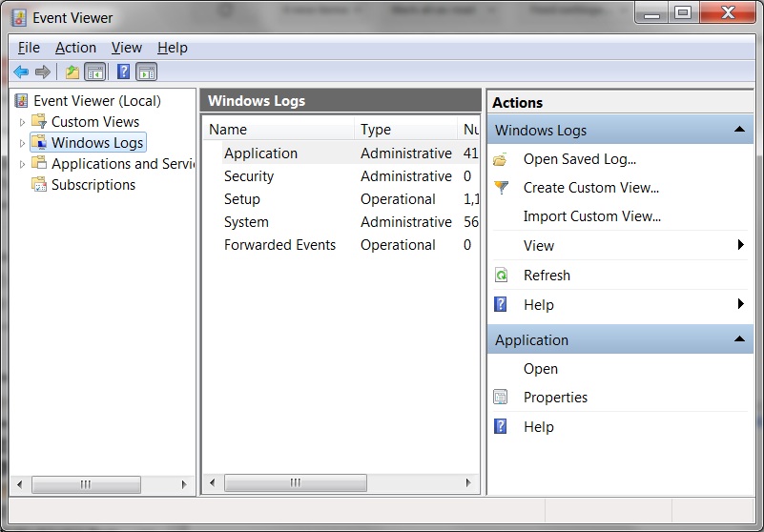Screen dimensions: 764x532
Task: Click the Up one level folder icon
Action: 72,72
